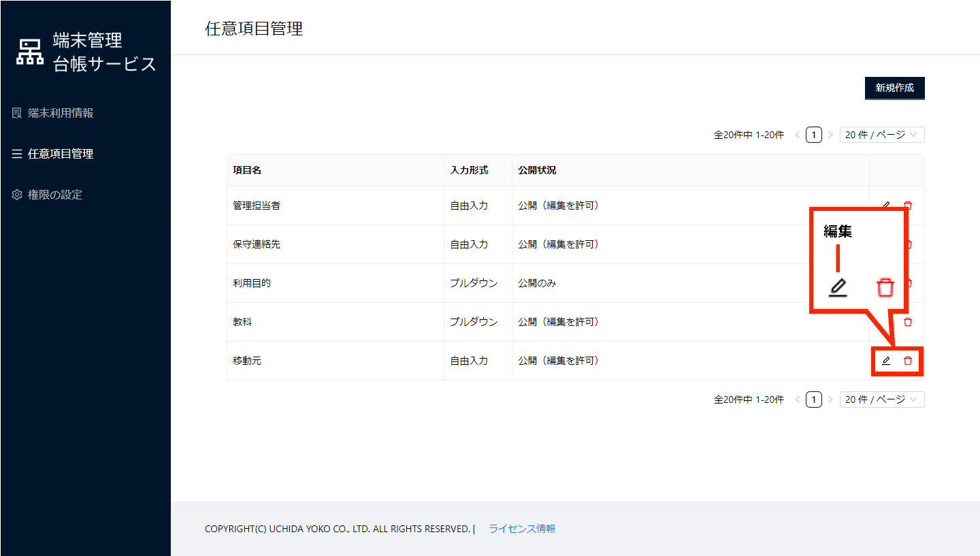
Task: Select the 保守連絡先 row name cell
Action: [257, 244]
